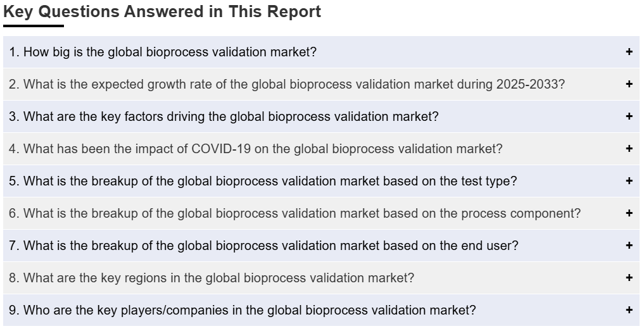Click plus icon for expected growth rate question

click(629, 84)
